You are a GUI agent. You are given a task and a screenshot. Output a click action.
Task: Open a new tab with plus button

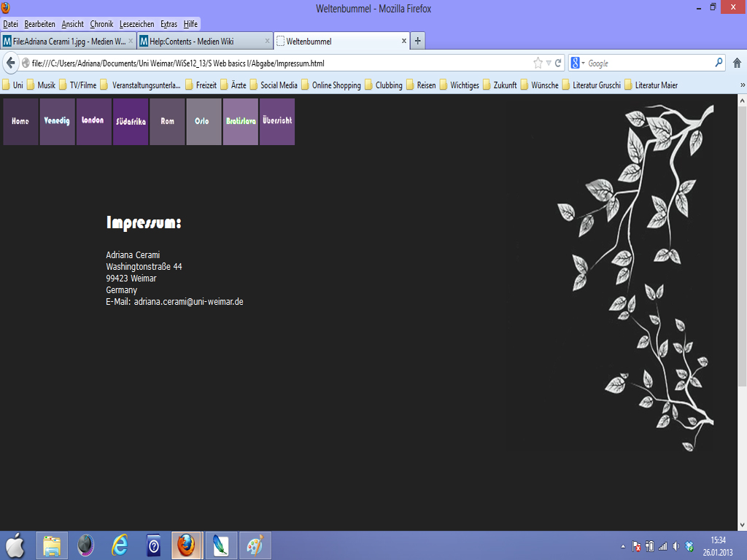[x=417, y=41]
